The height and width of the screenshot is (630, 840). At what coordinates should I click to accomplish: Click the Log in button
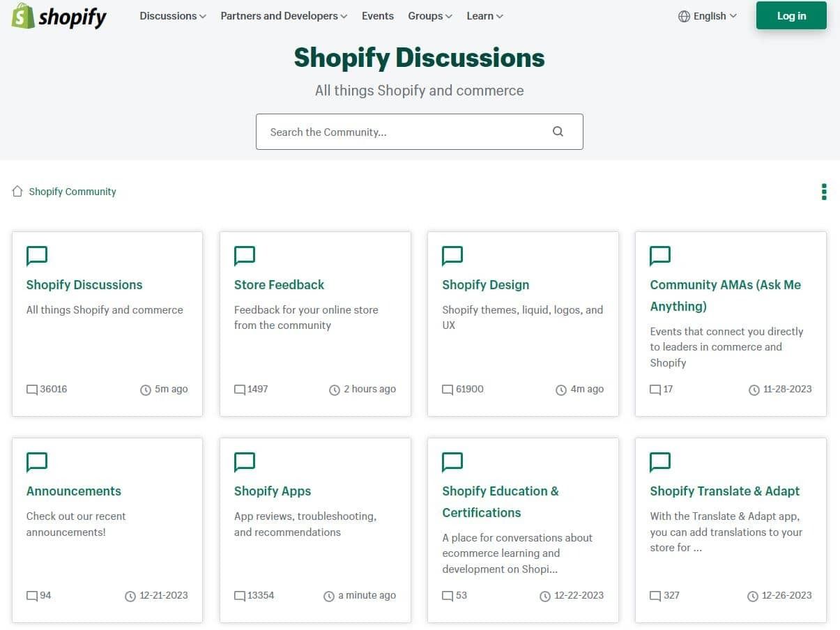[x=791, y=16]
